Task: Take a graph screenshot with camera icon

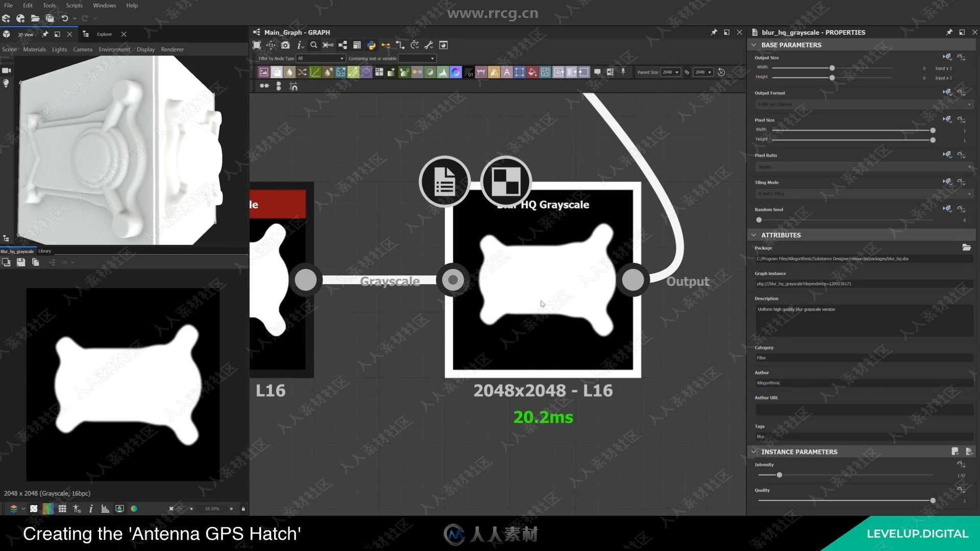Action: (285, 45)
